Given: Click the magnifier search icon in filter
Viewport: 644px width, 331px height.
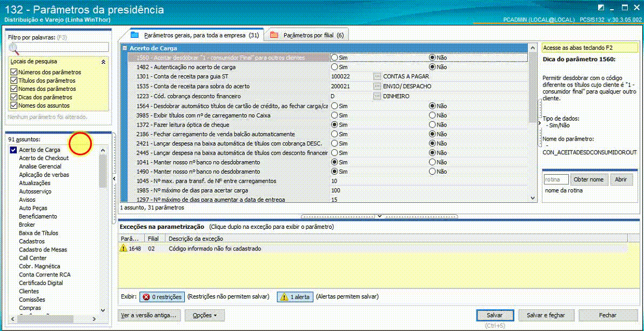Looking at the screenshot, I should point(14,49).
